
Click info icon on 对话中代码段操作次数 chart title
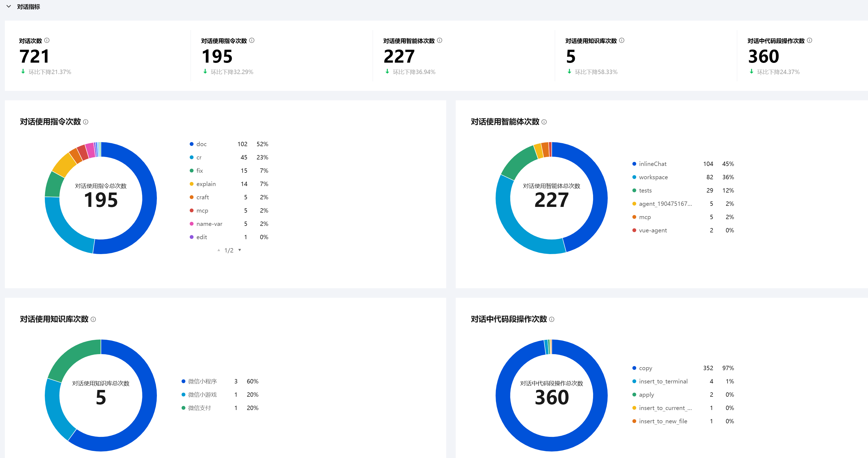point(552,319)
